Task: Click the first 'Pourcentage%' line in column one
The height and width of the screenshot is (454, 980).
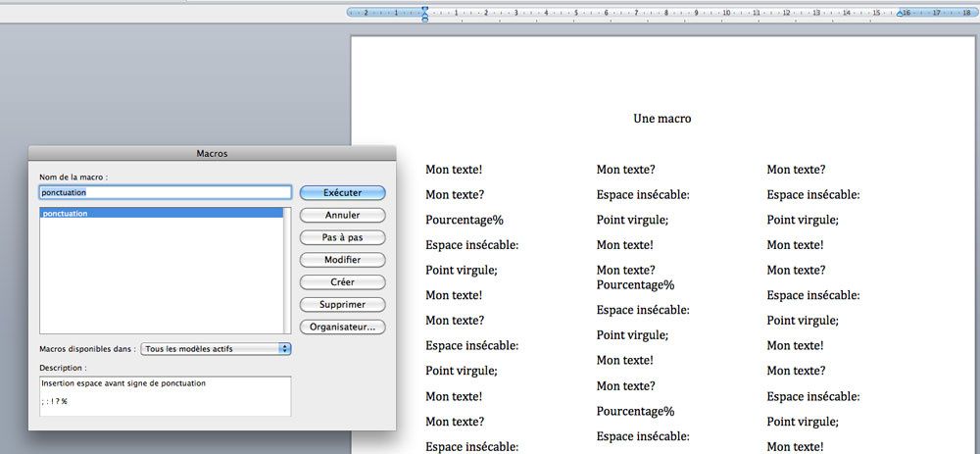Action: (x=465, y=220)
